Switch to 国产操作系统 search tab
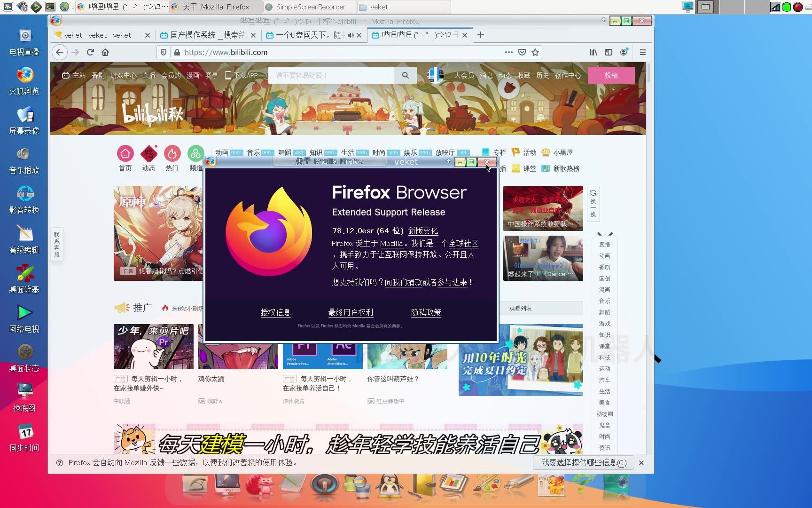812x508 pixels. tap(208, 35)
